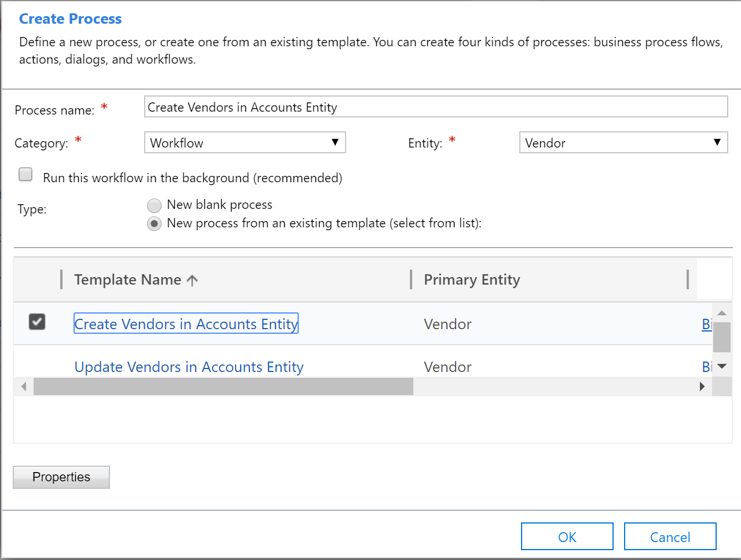
Task: Click the Vendor cell in the Create Vendors row
Action: [447, 324]
